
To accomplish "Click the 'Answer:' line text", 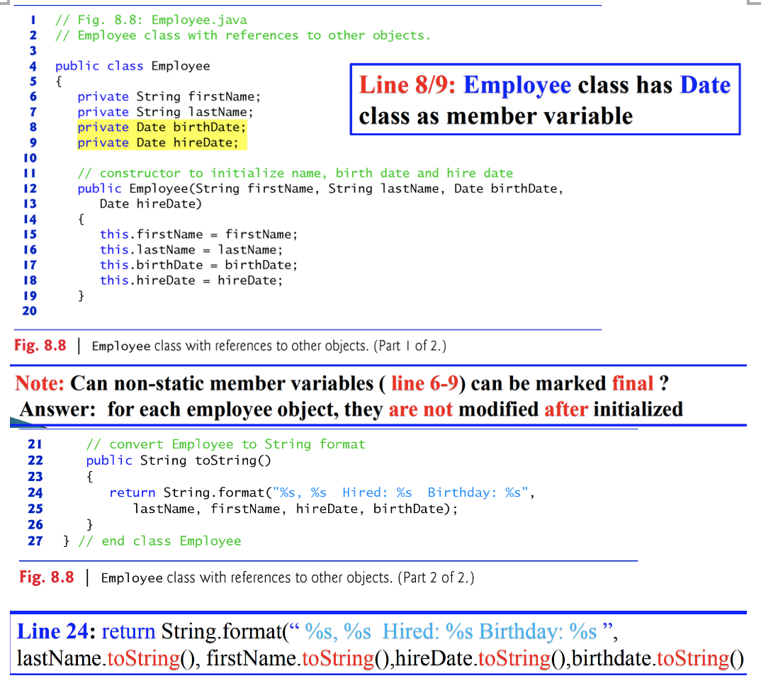I will pos(351,410).
